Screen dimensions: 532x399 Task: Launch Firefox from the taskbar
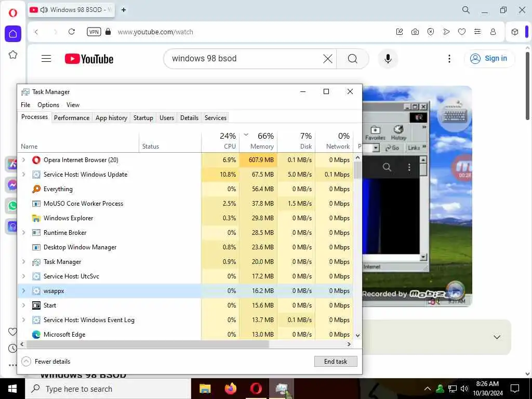[231, 389]
